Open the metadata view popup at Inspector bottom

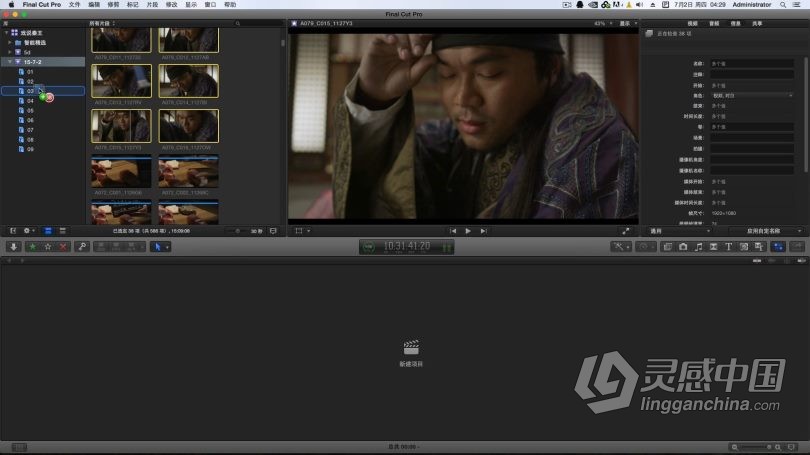[x=680, y=231]
